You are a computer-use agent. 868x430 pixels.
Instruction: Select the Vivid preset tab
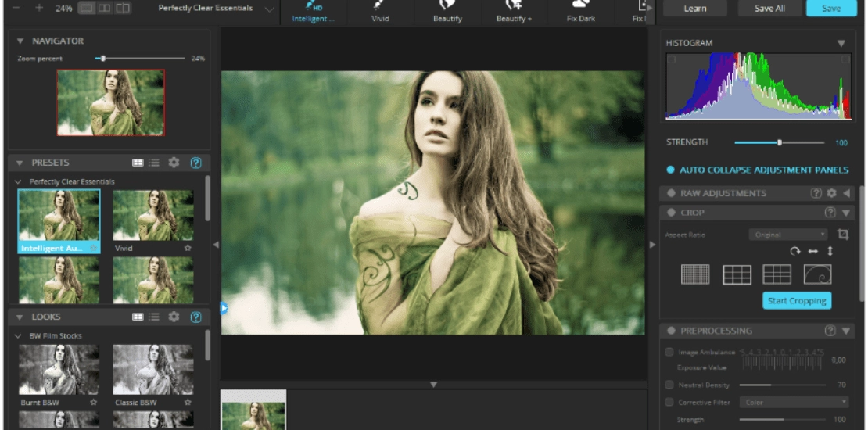[x=380, y=13]
